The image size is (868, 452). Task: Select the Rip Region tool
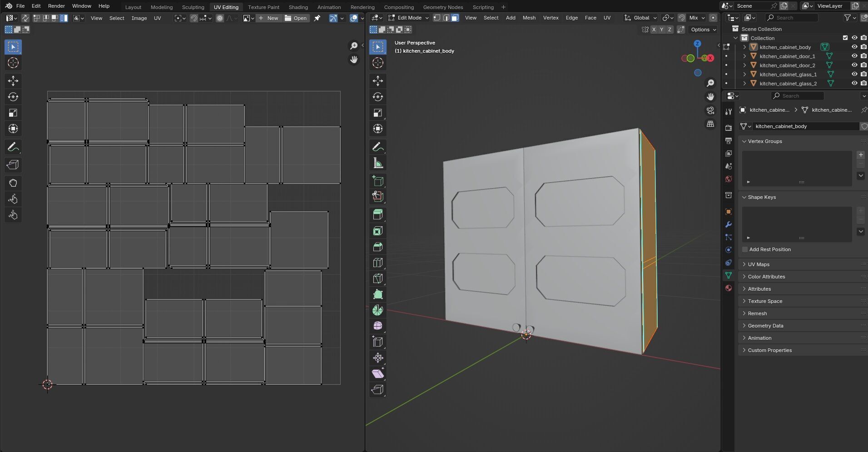click(377, 390)
